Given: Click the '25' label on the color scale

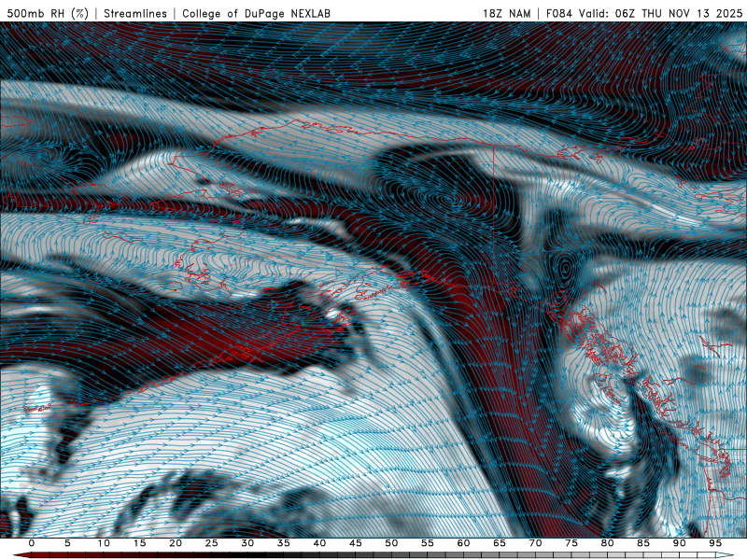Looking at the screenshot, I should tap(212, 543).
